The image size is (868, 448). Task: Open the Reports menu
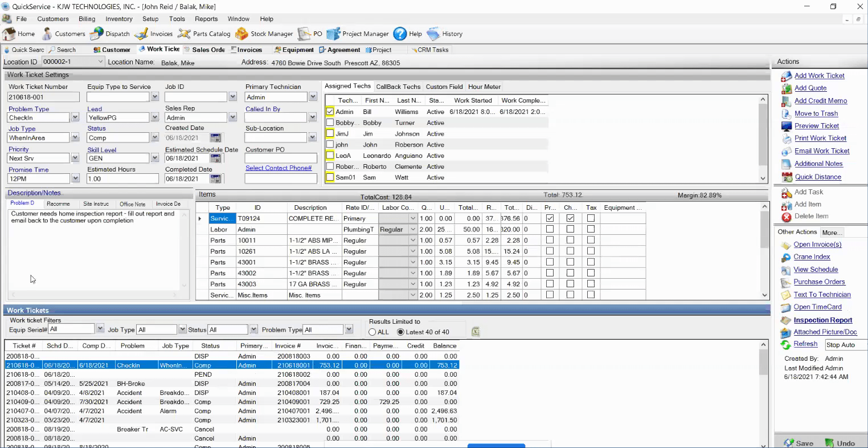pos(206,19)
